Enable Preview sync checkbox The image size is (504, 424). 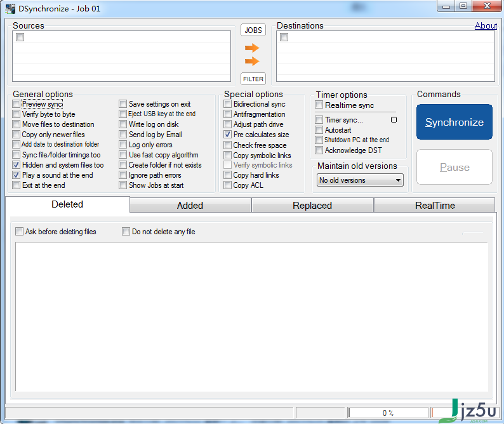(x=17, y=104)
